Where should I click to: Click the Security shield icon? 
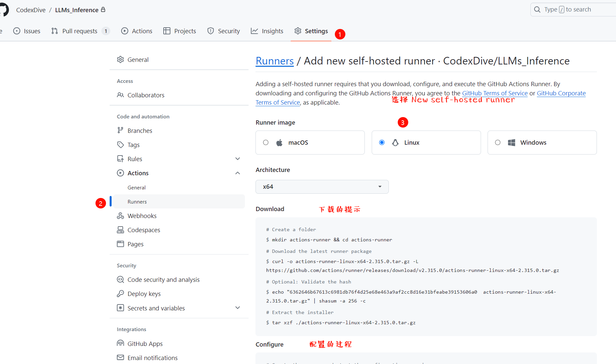tap(211, 31)
